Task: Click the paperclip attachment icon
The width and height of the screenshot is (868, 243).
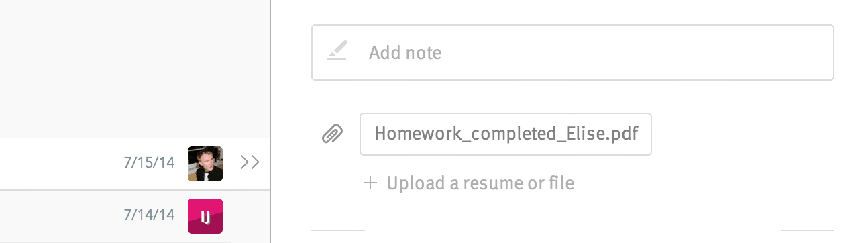Action: pos(333,134)
